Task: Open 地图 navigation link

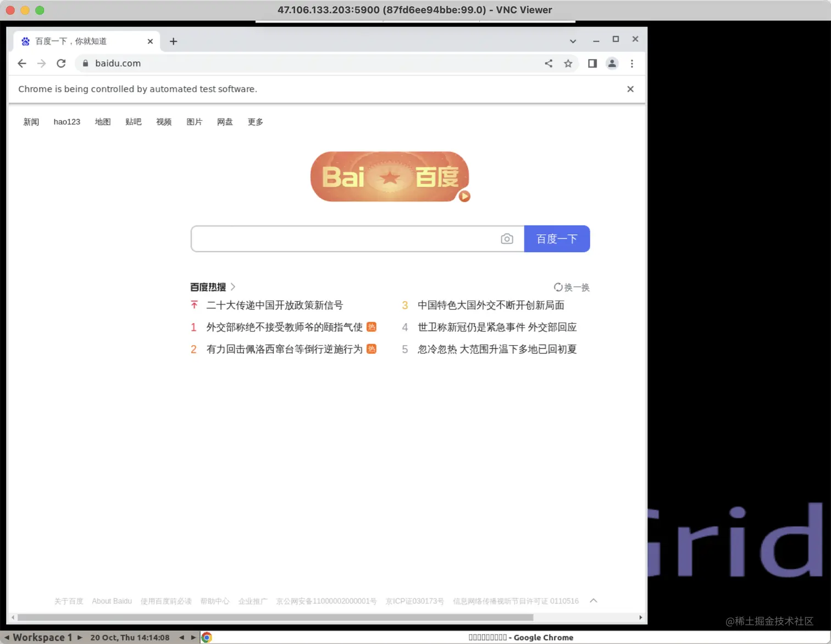Action: [x=103, y=122]
